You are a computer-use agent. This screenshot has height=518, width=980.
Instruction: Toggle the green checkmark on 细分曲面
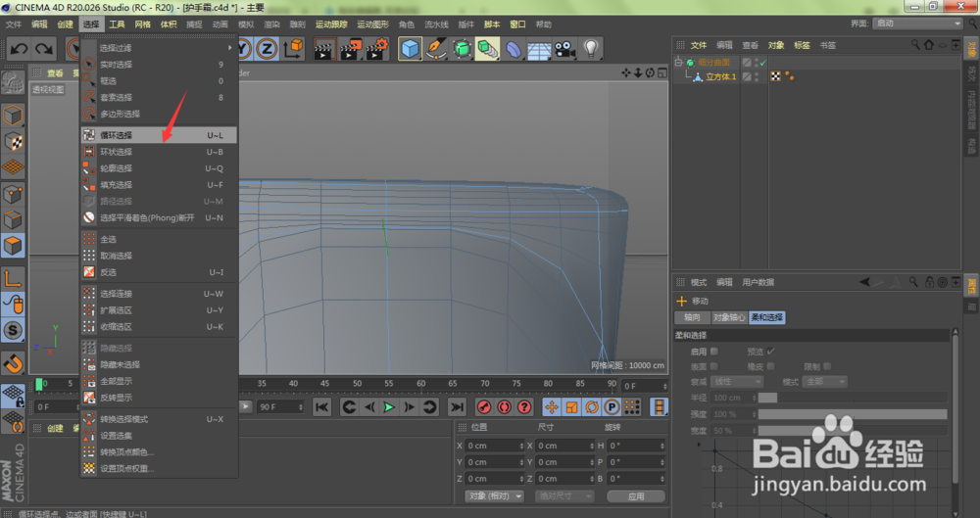pos(761,63)
